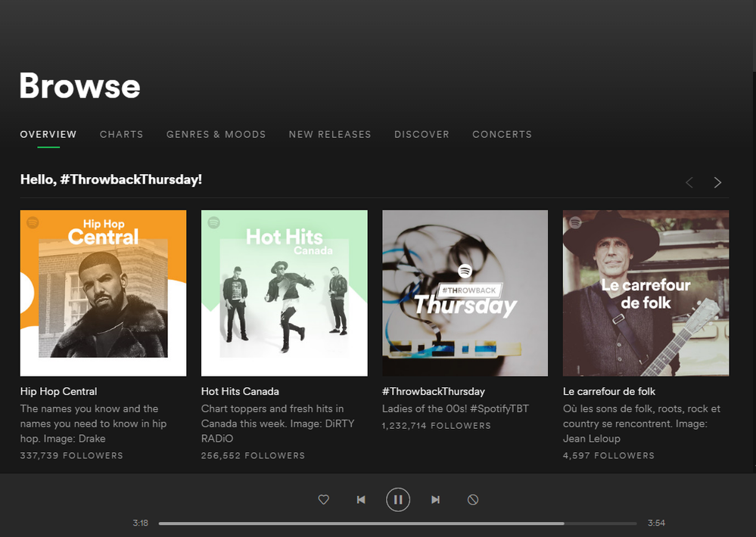Viewport: 756px width, 537px height.
Task: Click the Ladies of the 00s description
Action: [455, 408]
